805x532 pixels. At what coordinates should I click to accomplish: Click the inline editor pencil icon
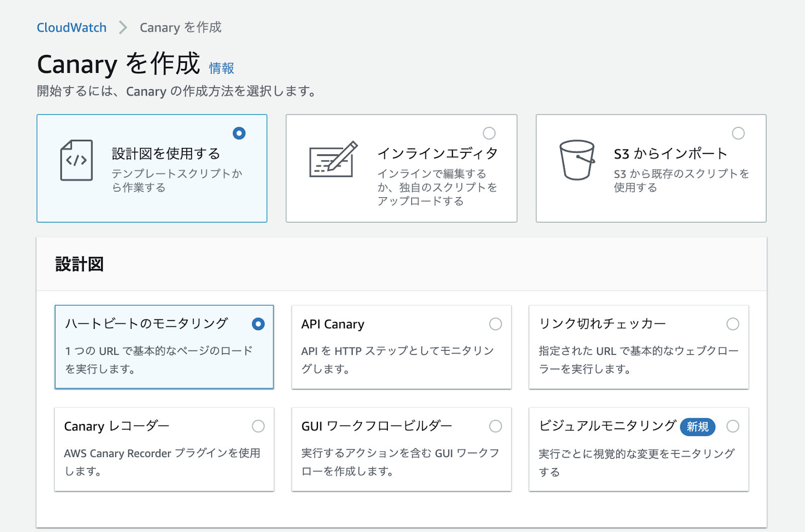pyautogui.click(x=334, y=159)
